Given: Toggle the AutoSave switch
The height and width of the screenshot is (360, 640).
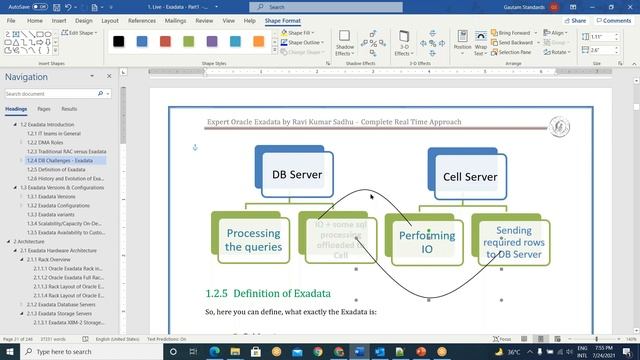Looking at the screenshot, I should point(40,7).
